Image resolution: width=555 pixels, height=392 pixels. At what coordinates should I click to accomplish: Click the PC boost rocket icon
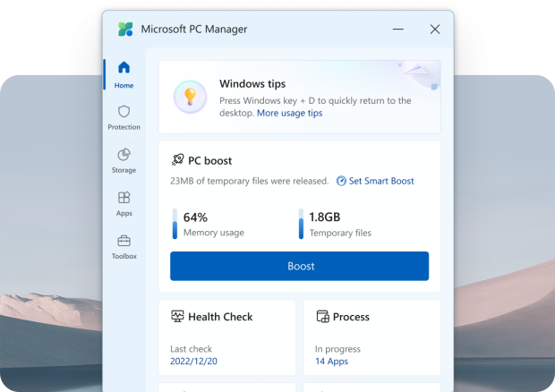[x=177, y=160]
